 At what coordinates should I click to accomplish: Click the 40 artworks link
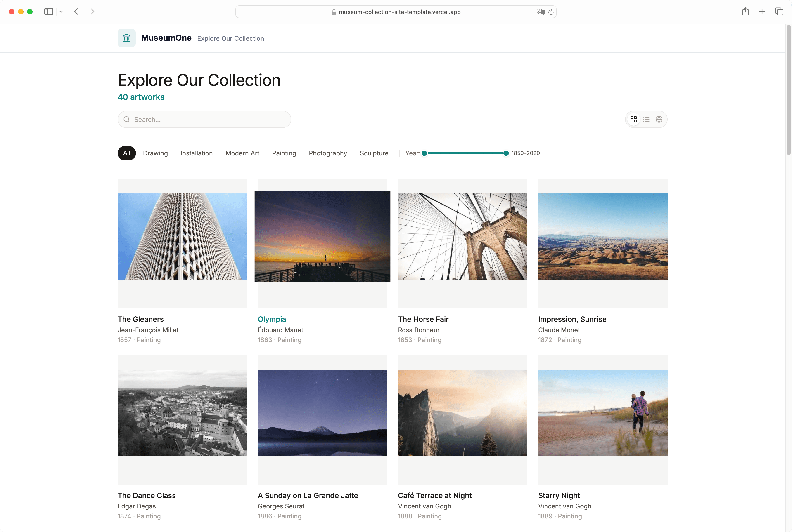coord(141,97)
